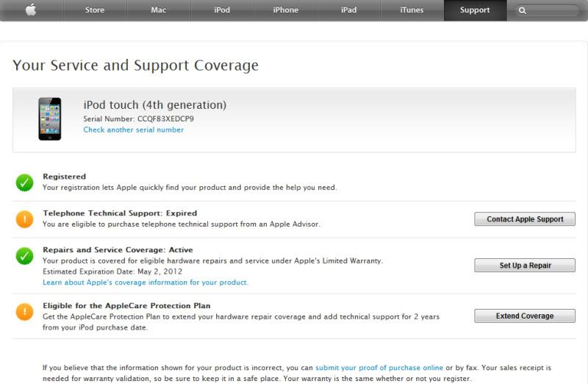Image resolution: width=588 pixels, height=384 pixels.
Task: Click the orange warning icon beside AppleCare Protection Plan
Action: (x=24, y=312)
